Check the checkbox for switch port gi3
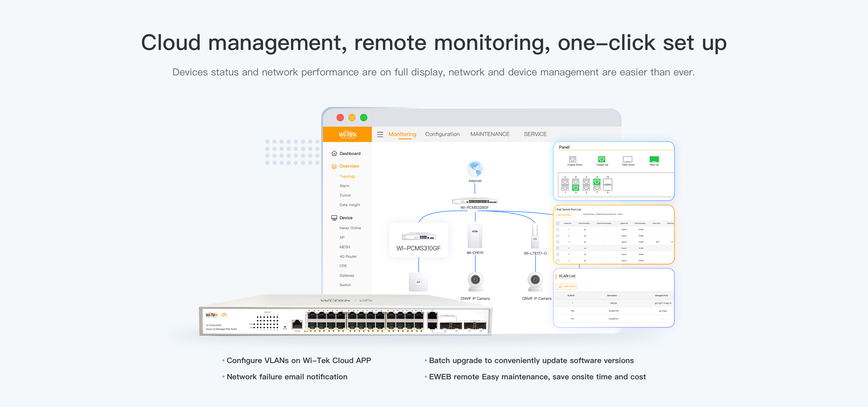Image resolution: width=868 pixels, height=407 pixels. (558, 242)
